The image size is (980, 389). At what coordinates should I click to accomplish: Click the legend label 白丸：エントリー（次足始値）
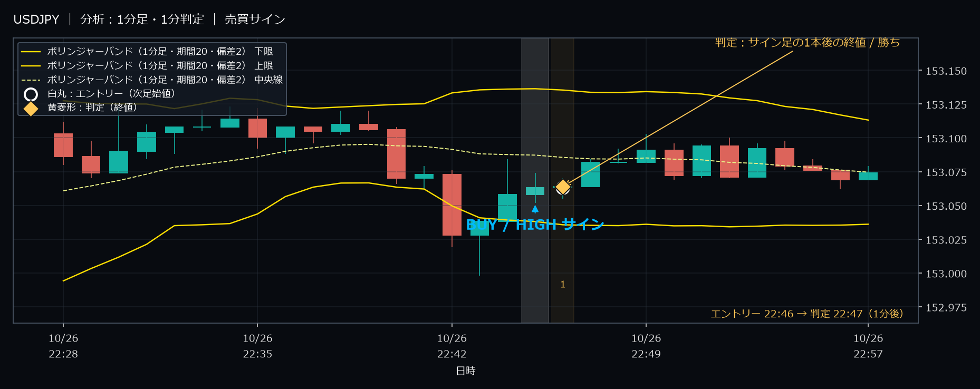[111, 94]
